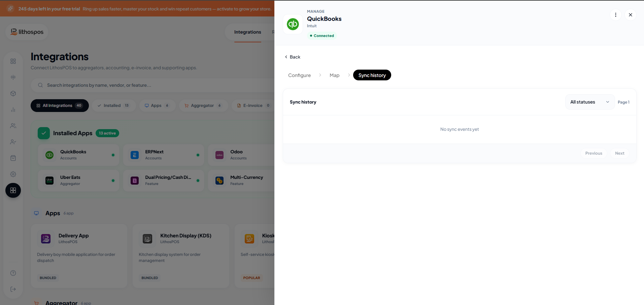The image size is (644, 305).
Task: Open the help question mark icon
Action: (13, 273)
